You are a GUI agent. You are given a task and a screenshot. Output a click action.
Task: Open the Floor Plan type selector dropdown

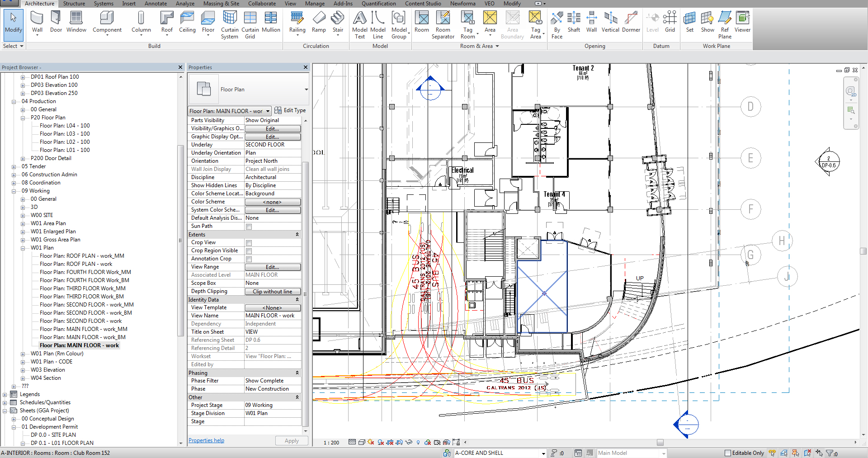(x=268, y=111)
